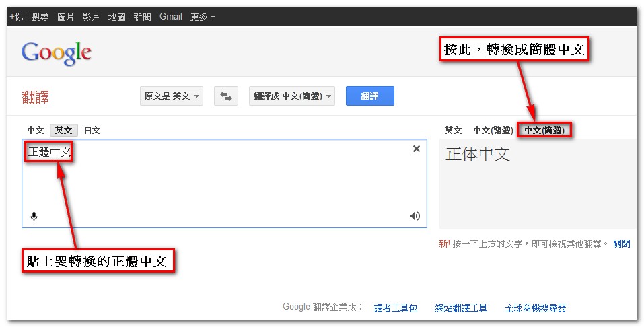The height and width of the screenshot is (327, 644).
Task: Open the 譯者工具包 link
Action: click(396, 308)
